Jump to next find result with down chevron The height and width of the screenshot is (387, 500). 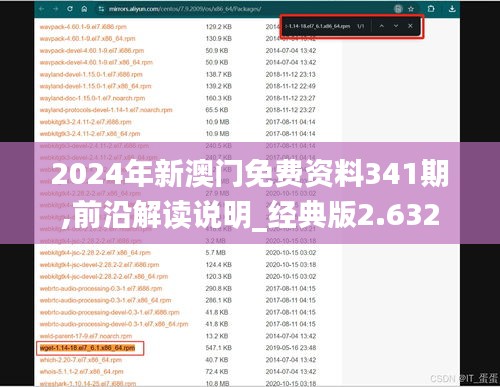tap(396, 26)
